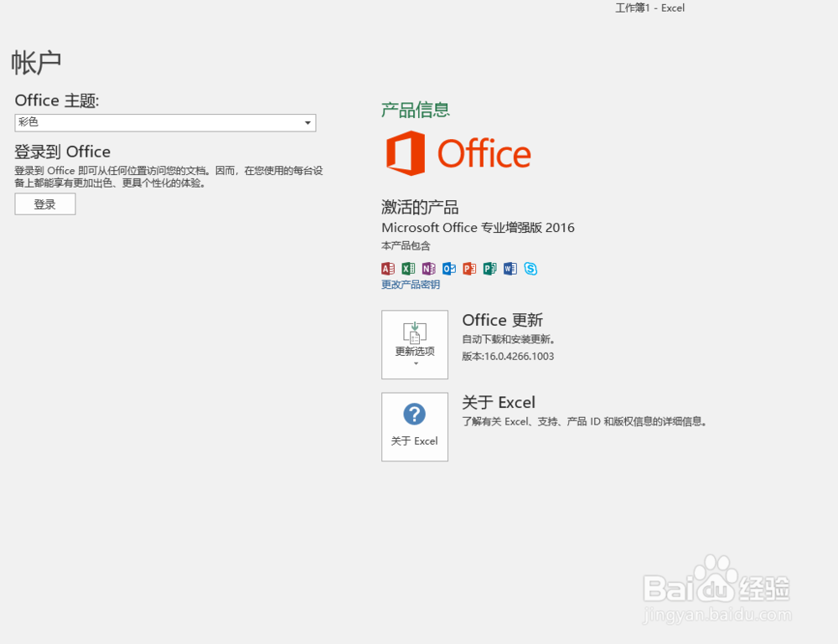Image resolution: width=838 pixels, height=644 pixels.
Task: Open the 更新选项 update options button
Action: tap(415, 344)
